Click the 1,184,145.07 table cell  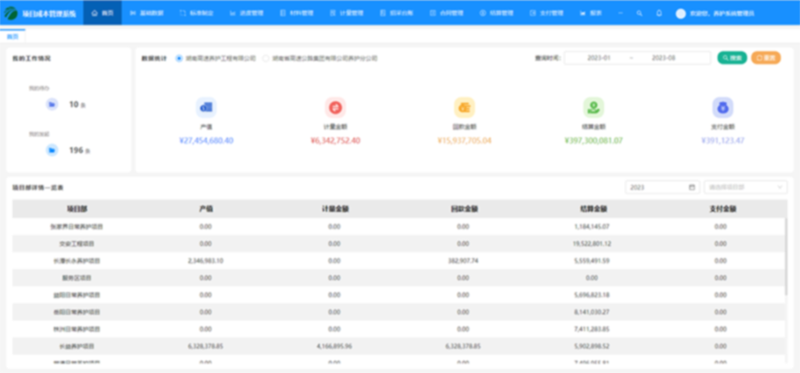coord(592,227)
